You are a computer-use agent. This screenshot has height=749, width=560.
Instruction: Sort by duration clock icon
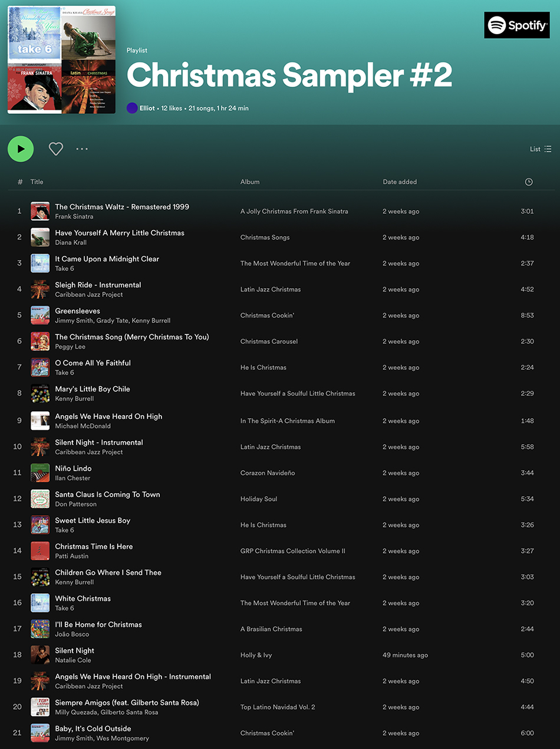[x=529, y=182]
